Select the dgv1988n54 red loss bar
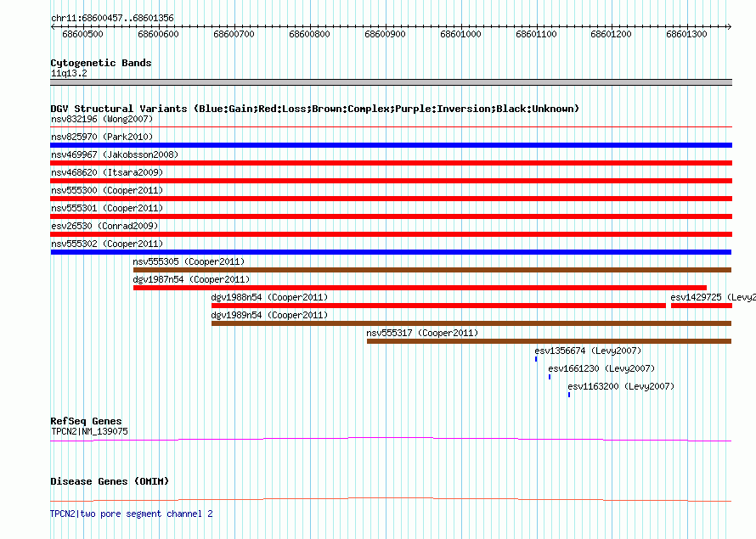This screenshot has height=539, width=756. coord(439,306)
